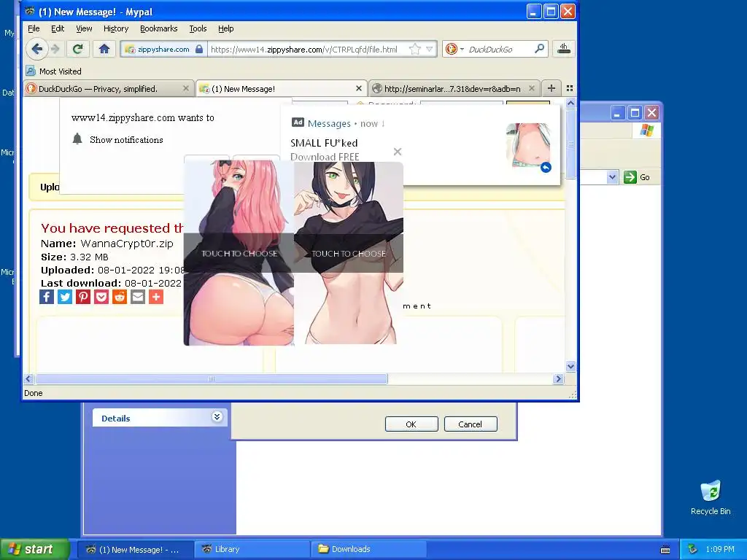This screenshot has width=747, height=560.
Task: Open the Downloads toolbar button
Action: click(564, 49)
